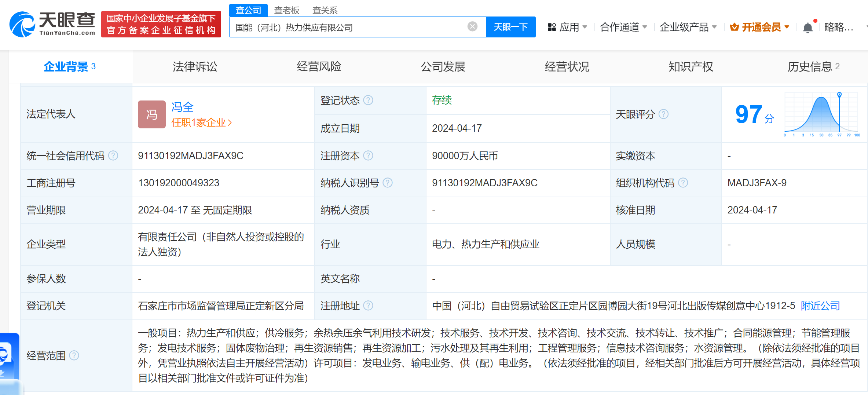
Task: Switch to the 查老板 search tab
Action: tap(286, 10)
